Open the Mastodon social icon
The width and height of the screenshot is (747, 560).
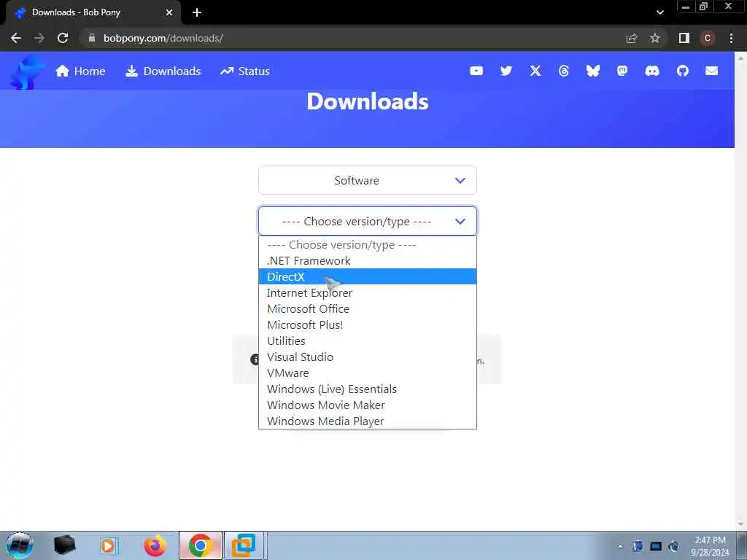622,71
